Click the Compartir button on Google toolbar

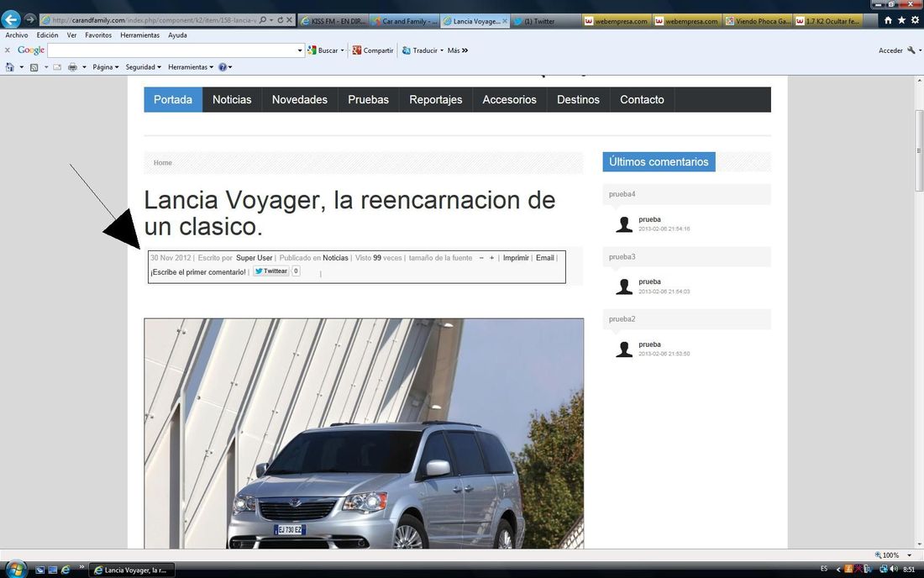click(x=372, y=50)
